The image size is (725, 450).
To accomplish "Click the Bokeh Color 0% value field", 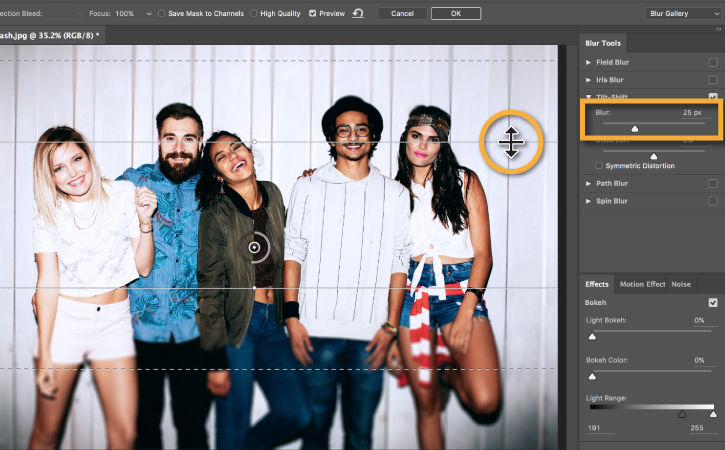I will (x=701, y=360).
